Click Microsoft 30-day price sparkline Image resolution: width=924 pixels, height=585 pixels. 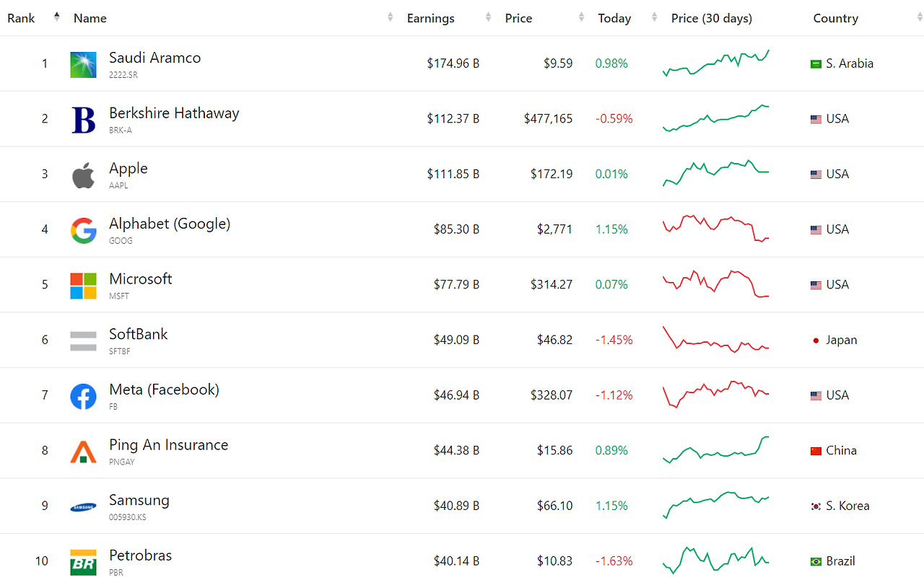click(x=716, y=284)
